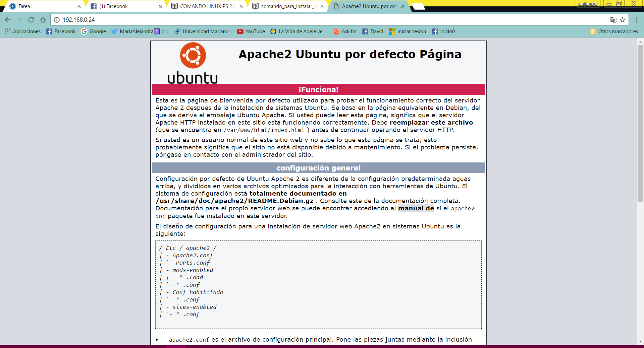The image size is (644, 348).
Task: Click the mods-enabled line in tree
Action: [x=193, y=270]
